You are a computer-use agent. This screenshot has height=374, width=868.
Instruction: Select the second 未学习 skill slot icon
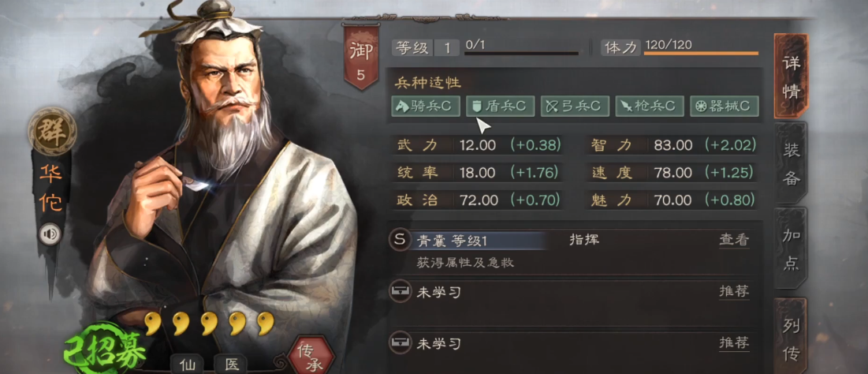click(400, 343)
